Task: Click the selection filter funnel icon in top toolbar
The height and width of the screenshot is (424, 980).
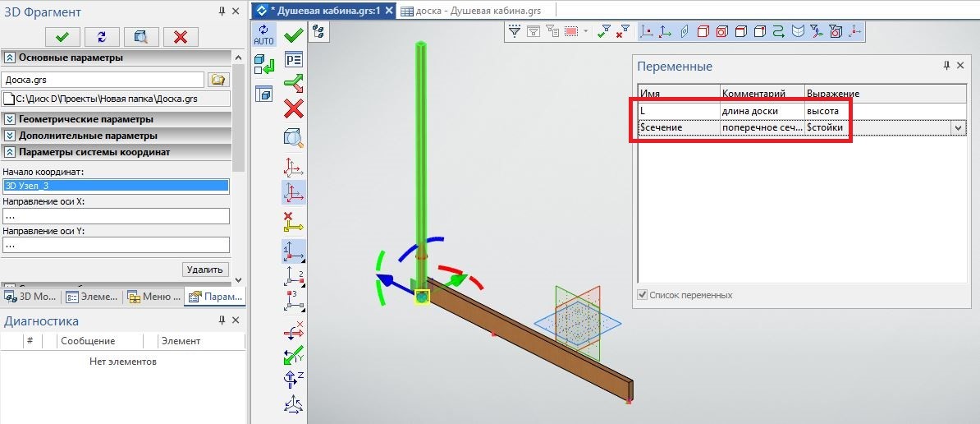Action: (515, 31)
